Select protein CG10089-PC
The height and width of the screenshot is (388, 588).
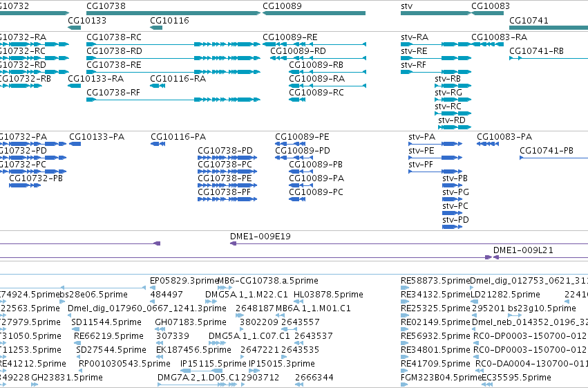point(297,200)
